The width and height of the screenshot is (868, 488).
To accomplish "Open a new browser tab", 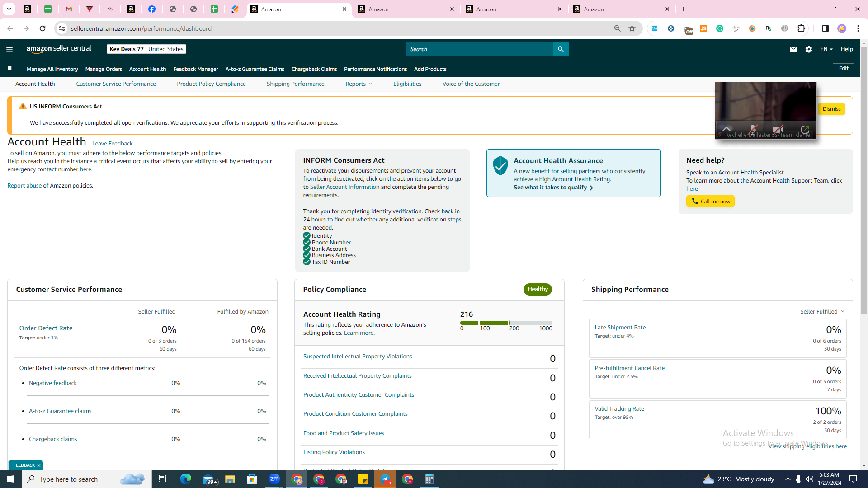I will click(684, 9).
